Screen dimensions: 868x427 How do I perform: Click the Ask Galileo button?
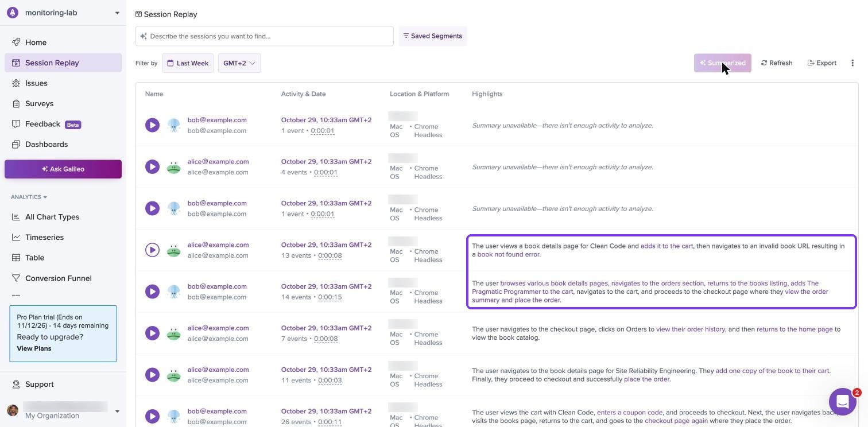click(x=63, y=169)
